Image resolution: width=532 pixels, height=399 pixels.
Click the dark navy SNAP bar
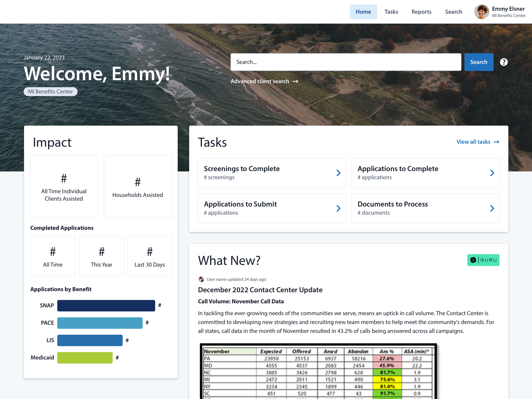coord(106,305)
